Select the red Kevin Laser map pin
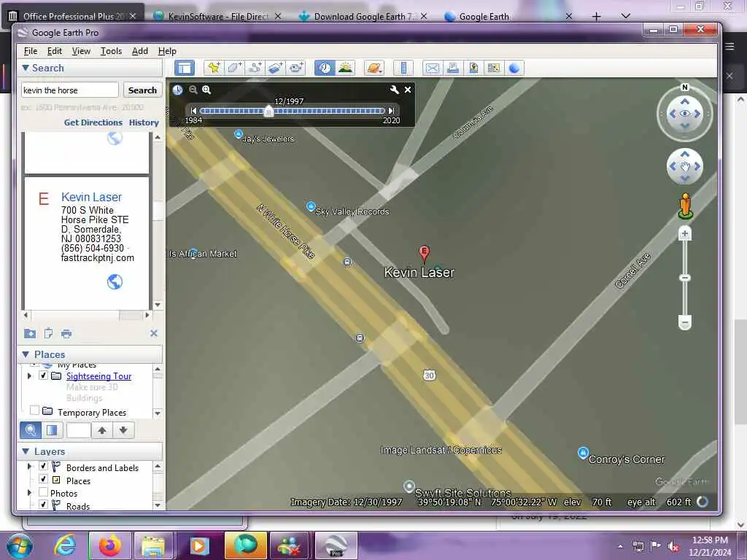This screenshot has width=747, height=560. (424, 253)
